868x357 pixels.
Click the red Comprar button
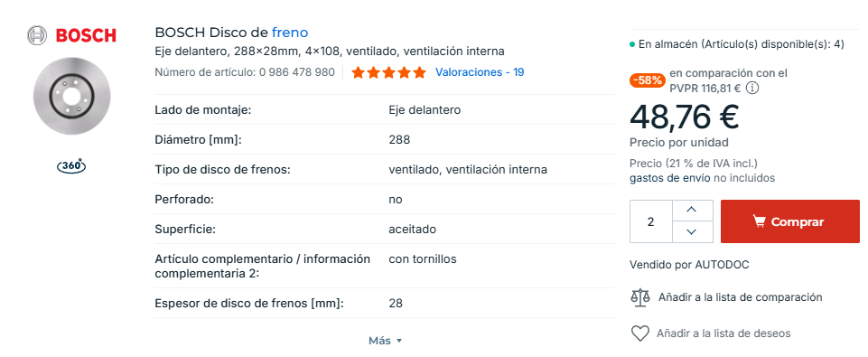[x=790, y=221]
